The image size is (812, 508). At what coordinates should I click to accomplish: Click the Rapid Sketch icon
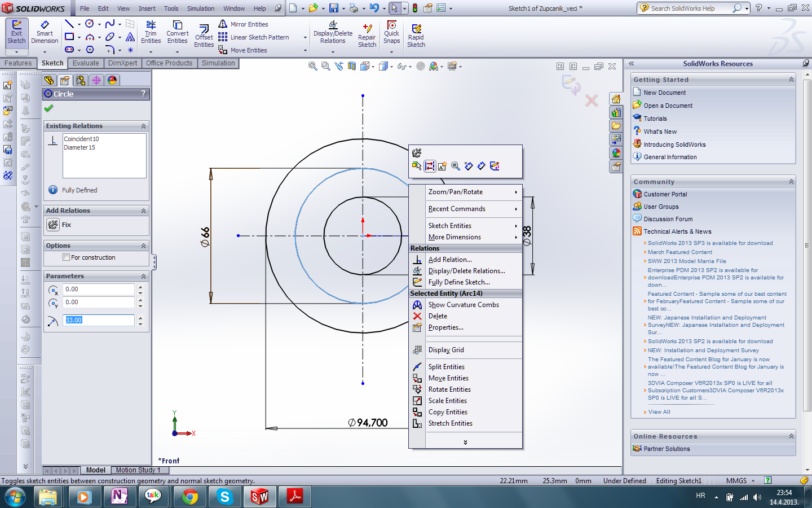coord(416,36)
